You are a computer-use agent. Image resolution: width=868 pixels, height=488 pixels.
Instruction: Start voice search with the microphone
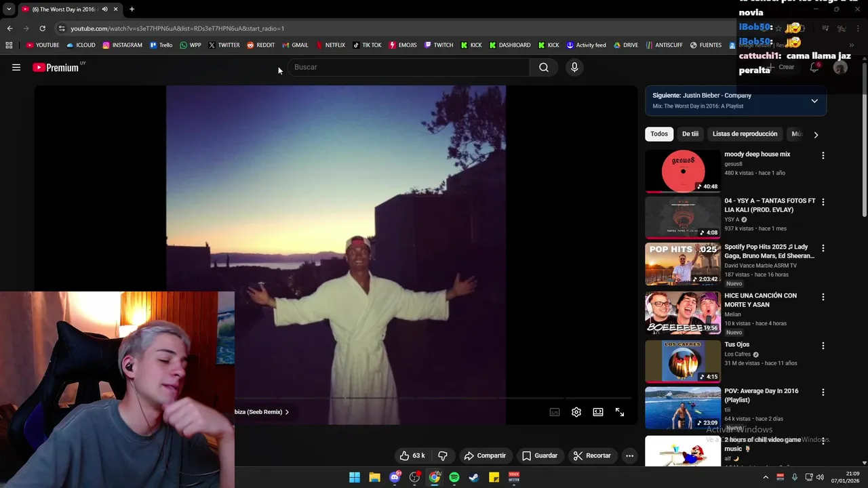click(574, 67)
